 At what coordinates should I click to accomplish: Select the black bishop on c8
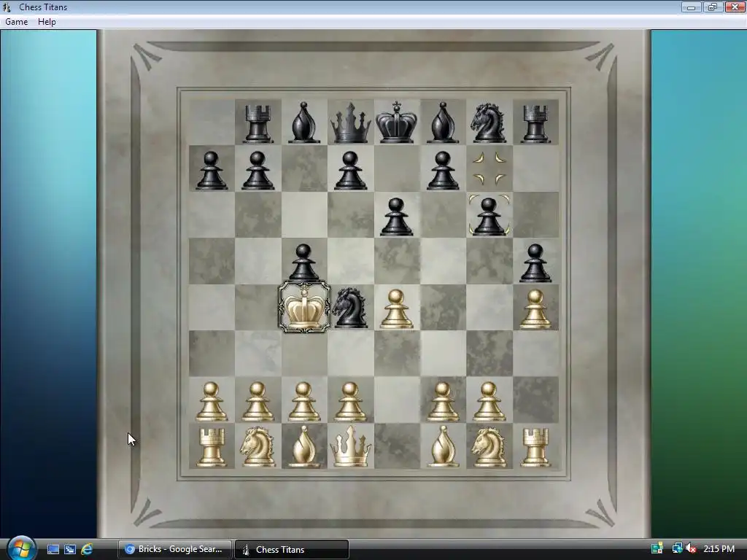(x=303, y=122)
